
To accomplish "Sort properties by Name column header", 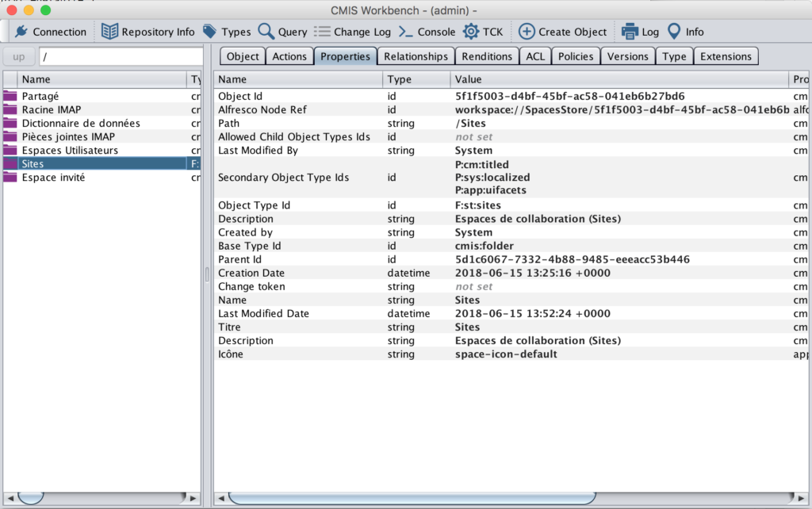I will pyautogui.click(x=298, y=79).
